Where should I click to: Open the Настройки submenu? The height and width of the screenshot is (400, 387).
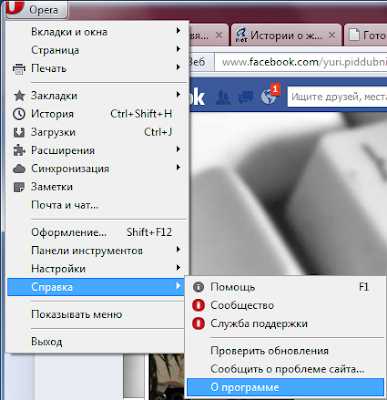[97, 269]
